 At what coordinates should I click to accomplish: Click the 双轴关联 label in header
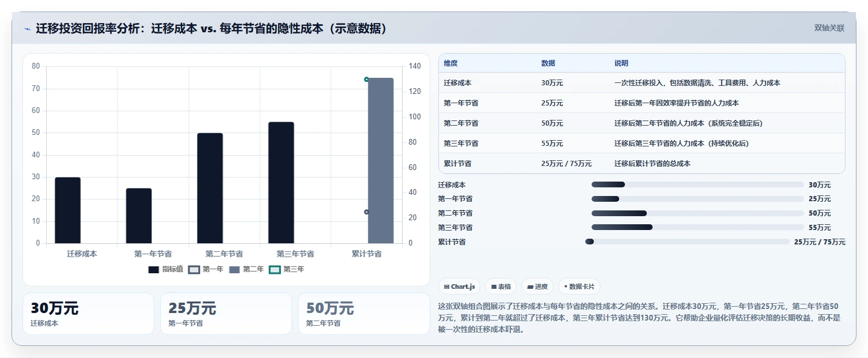tap(829, 28)
